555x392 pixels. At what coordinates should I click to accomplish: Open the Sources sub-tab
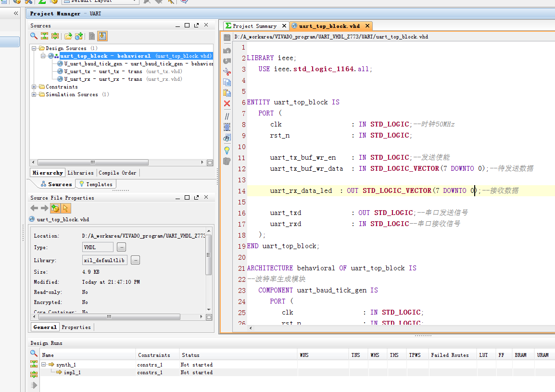56,184
